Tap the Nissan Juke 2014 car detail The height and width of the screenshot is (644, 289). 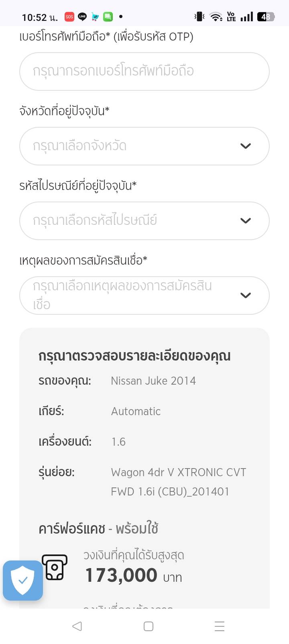pos(153,381)
